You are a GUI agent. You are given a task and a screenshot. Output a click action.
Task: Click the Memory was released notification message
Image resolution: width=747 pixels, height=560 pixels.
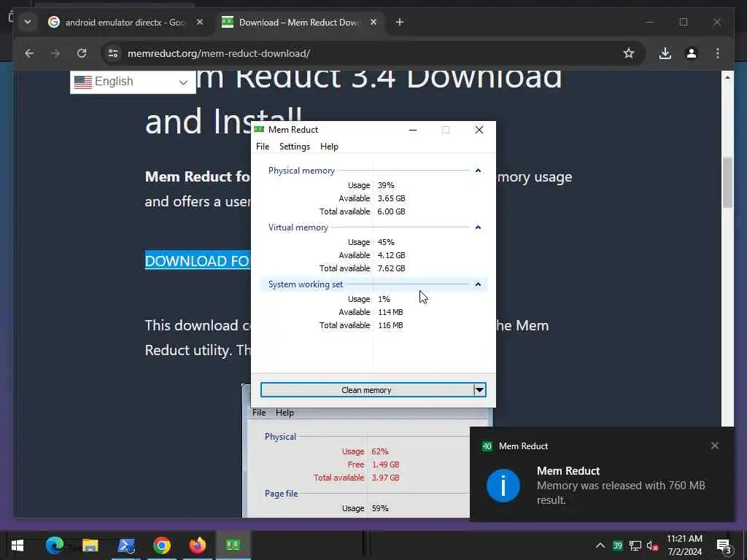pyautogui.click(x=621, y=493)
